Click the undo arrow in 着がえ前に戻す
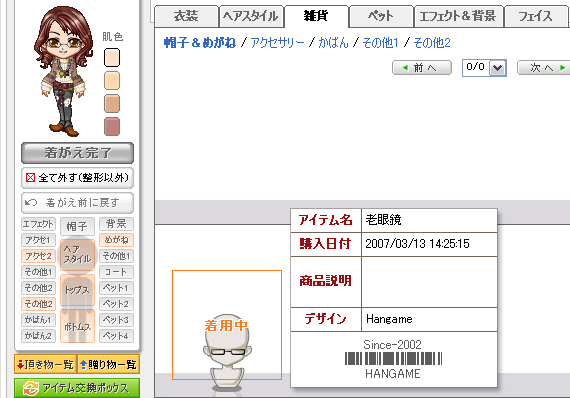Viewport: 570px width, 398px height. coord(31,202)
